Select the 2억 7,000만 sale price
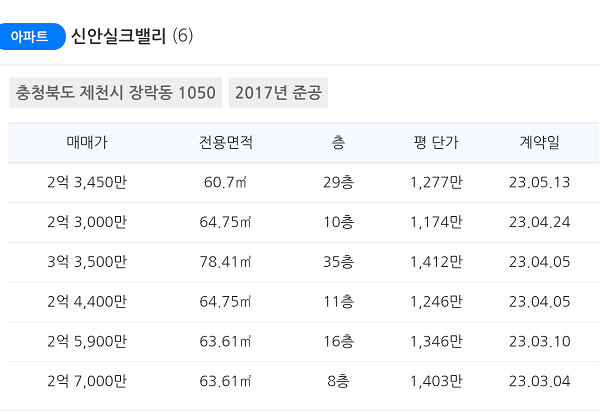The height and width of the screenshot is (414, 600). (x=87, y=381)
